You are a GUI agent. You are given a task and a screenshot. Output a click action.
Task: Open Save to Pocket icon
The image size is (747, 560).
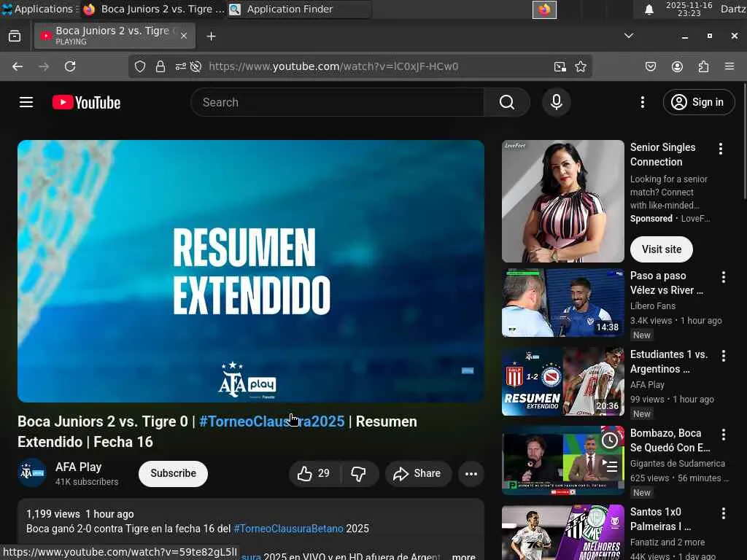pyautogui.click(x=650, y=66)
